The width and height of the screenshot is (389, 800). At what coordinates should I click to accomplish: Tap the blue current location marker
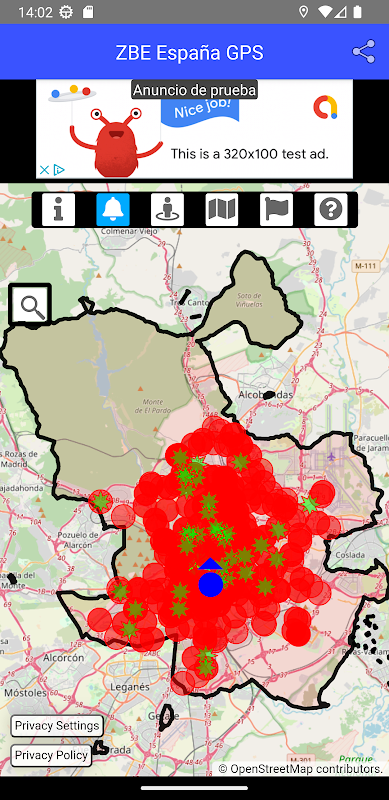coord(210,584)
